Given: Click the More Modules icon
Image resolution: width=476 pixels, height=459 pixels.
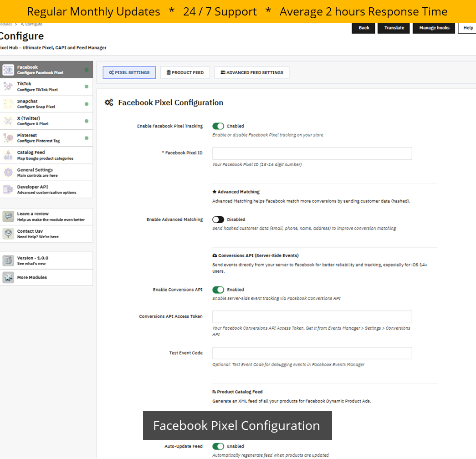Looking at the screenshot, I should [x=9, y=277].
